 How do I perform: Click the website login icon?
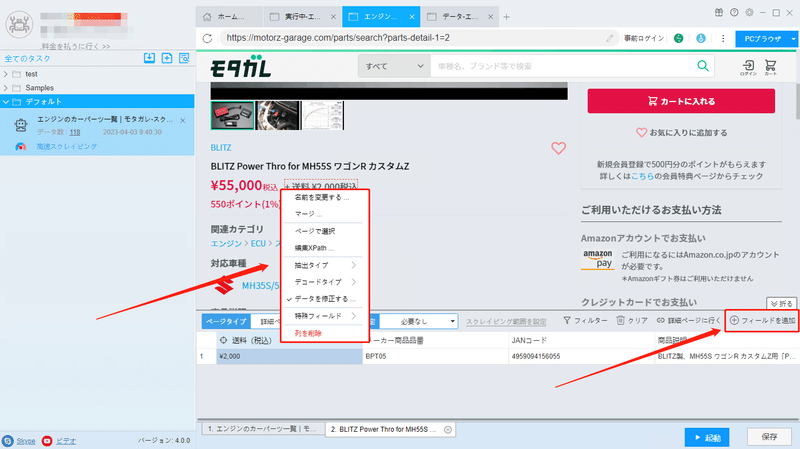(x=748, y=67)
